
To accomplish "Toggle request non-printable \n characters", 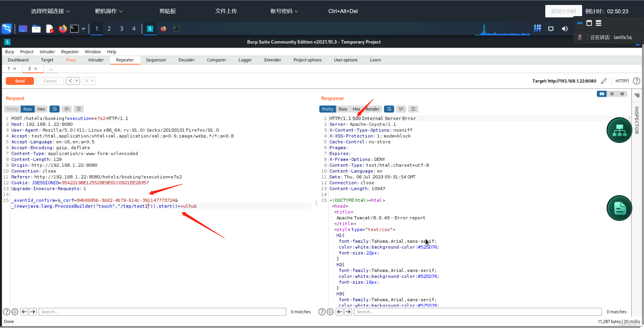I will tap(67, 109).
